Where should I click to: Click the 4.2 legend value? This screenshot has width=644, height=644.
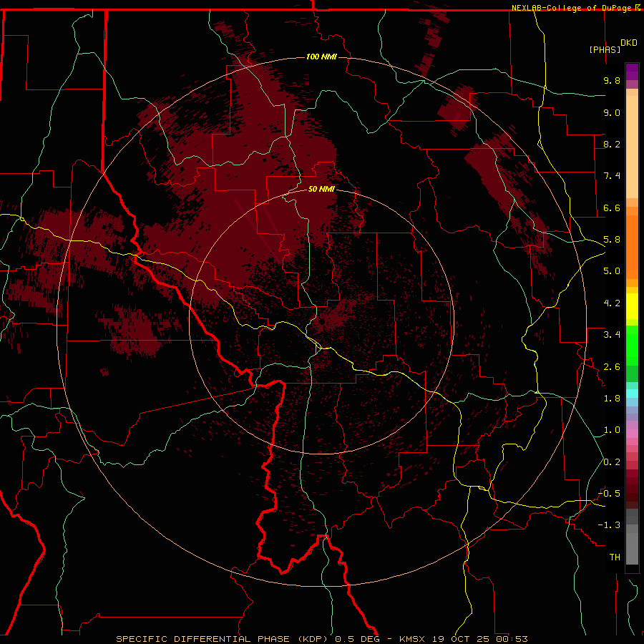pyautogui.click(x=612, y=303)
